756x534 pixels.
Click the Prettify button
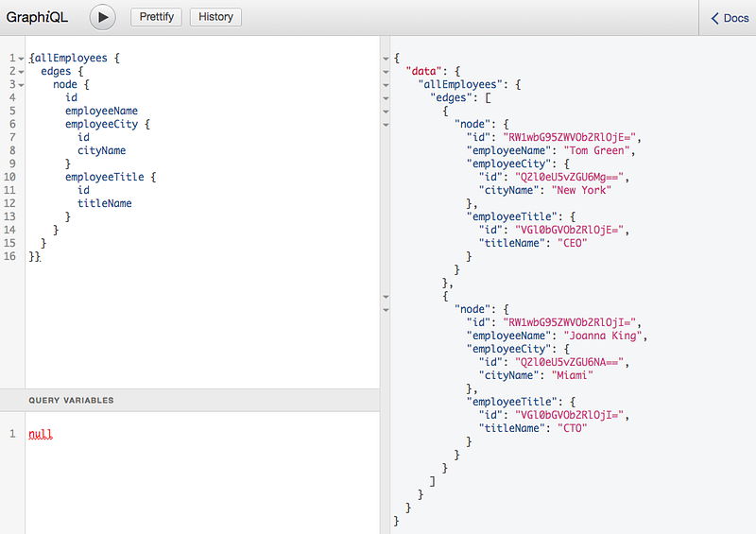coord(156,17)
